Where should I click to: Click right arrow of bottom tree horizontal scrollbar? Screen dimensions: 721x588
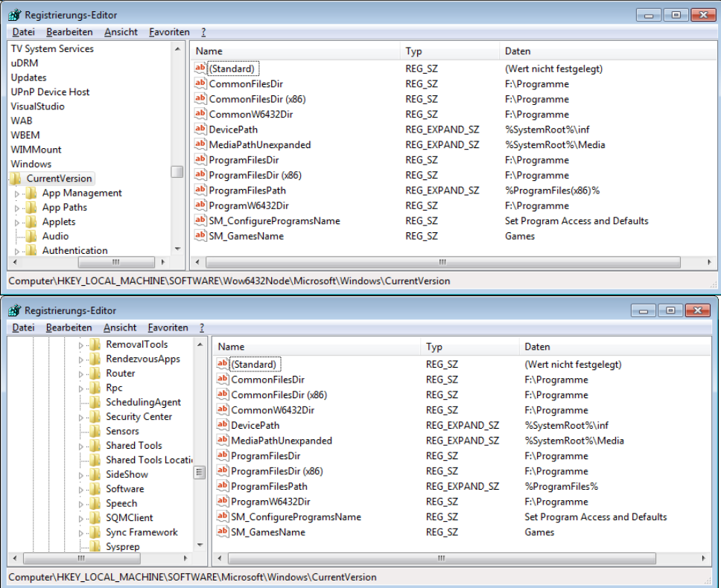(x=185, y=558)
